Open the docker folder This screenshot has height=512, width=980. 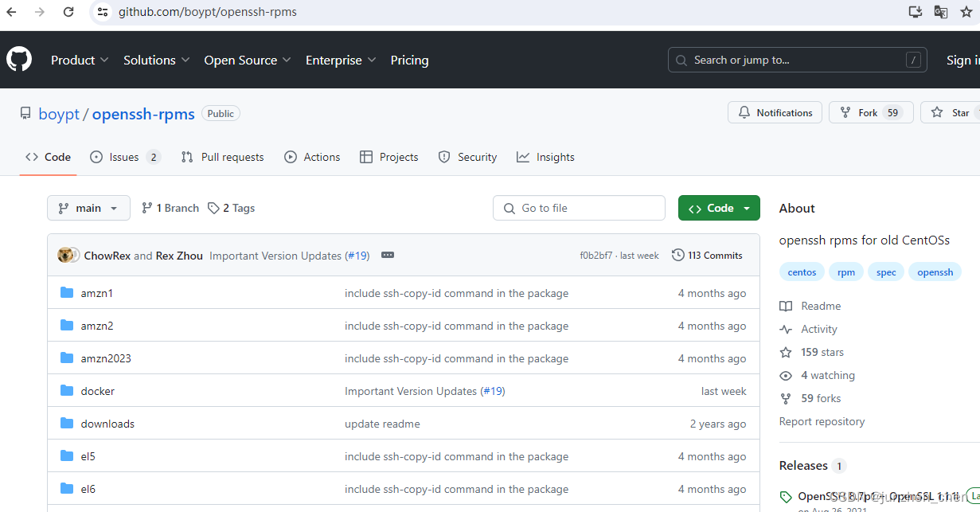(x=97, y=391)
